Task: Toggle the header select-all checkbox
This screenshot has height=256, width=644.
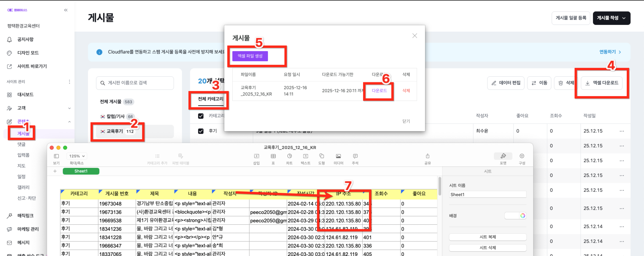Action: coord(200,116)
